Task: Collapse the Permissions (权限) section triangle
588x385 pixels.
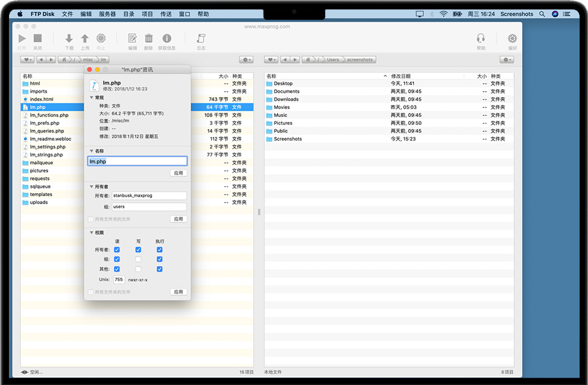Action: point(92,232)
